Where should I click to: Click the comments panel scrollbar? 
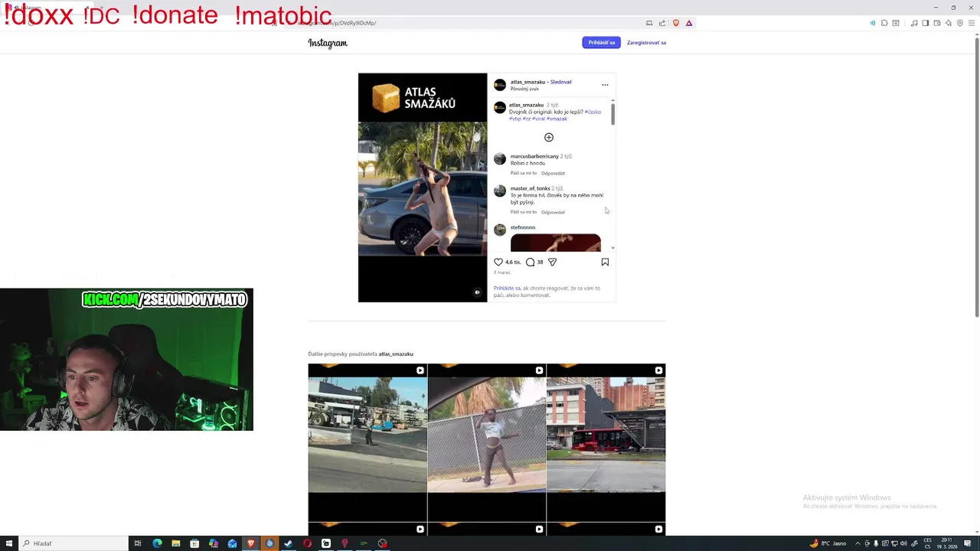click(x=612, y=114)
